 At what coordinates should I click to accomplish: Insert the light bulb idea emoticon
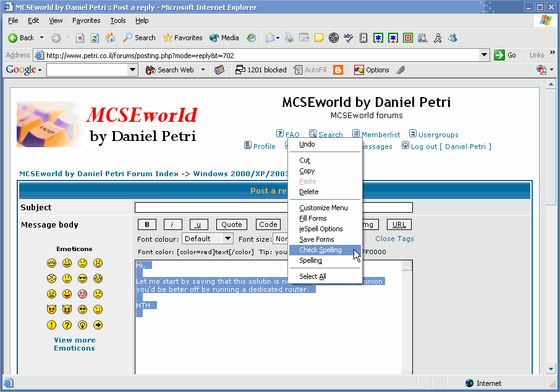[x=82, y=325]
